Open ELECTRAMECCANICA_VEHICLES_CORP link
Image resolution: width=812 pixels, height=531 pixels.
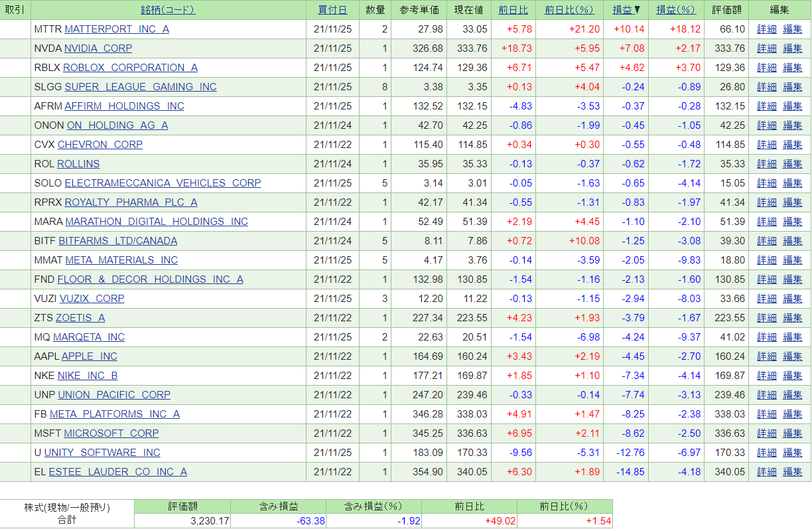tap(163, 183)
